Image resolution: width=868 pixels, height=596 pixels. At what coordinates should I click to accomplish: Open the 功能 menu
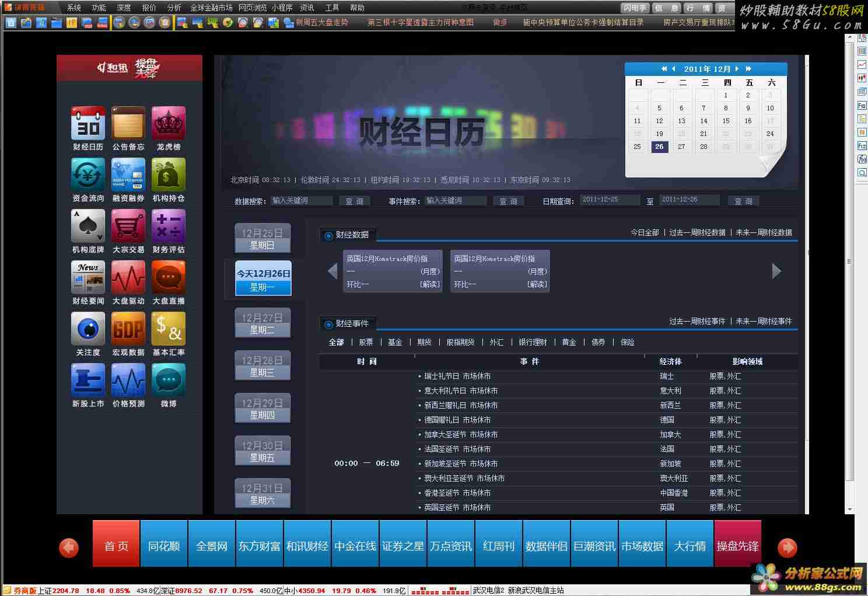[99, 8]
